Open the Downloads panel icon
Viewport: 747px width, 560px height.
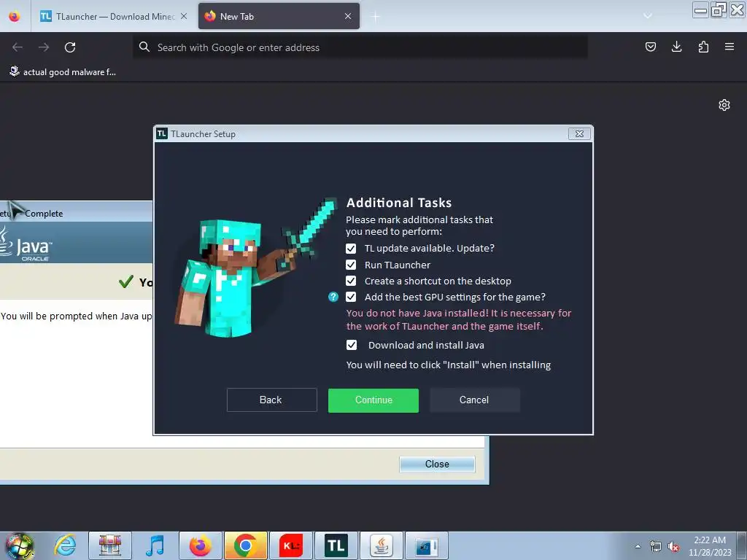point(676,47)
